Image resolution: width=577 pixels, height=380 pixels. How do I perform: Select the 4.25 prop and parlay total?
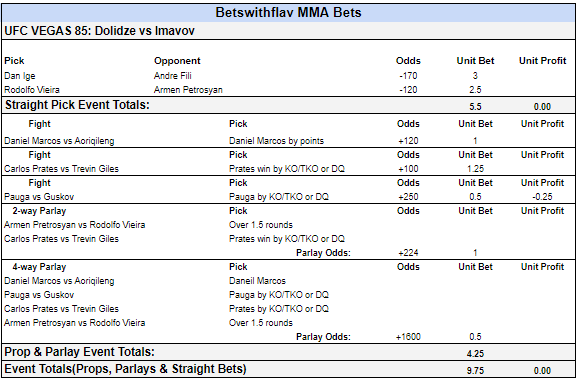475,354
